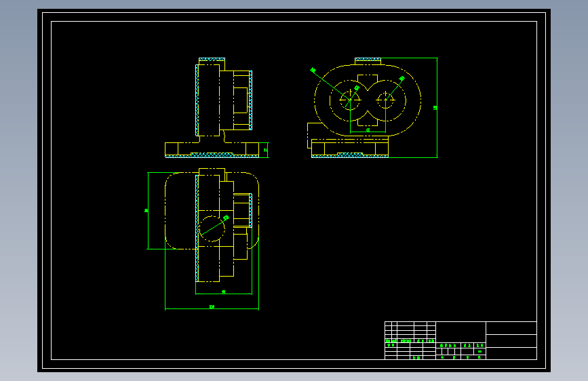Select the diagonal diameter leader inside the plan view circle
The height and width of the screenshot is (381, 588).
214,226
